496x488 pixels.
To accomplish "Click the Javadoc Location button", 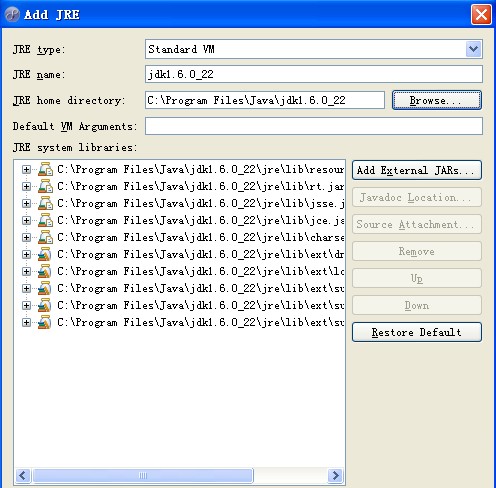I will [417, 197].
